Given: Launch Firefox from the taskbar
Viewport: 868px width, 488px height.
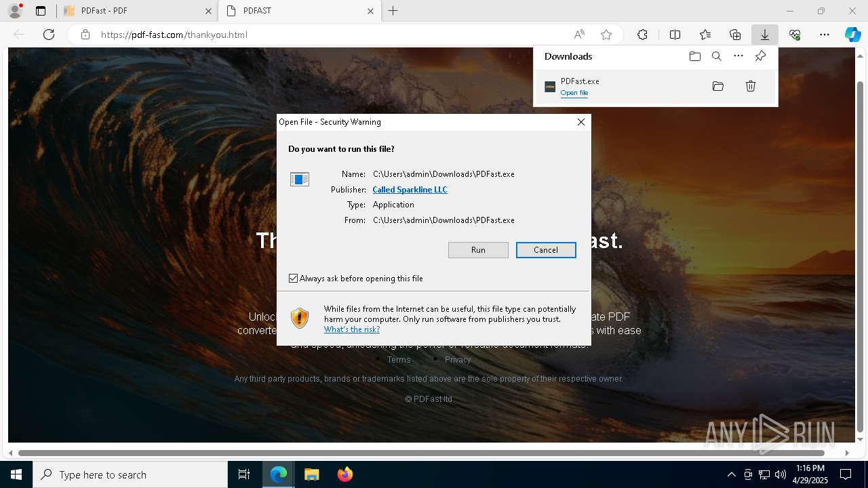Looking at the screenshot, I should 344,474.
